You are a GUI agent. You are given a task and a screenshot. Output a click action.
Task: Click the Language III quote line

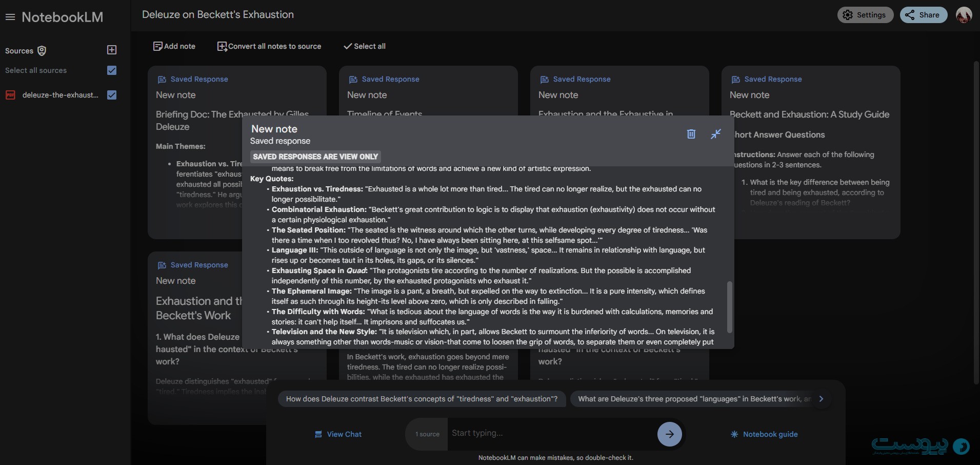point(488,255)
